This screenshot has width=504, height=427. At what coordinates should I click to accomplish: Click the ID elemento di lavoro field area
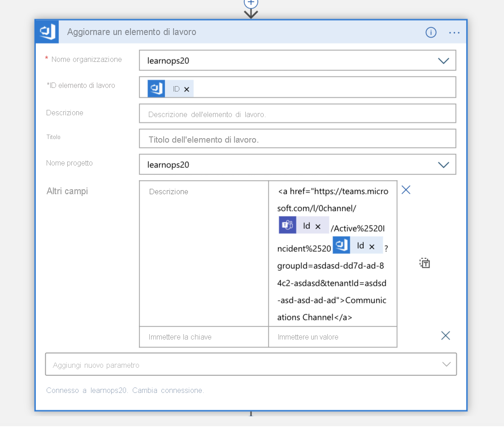click(x=297, y=87)
